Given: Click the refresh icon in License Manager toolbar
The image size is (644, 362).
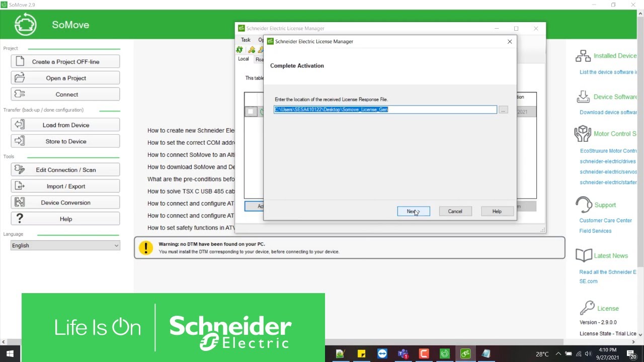Looking at the screenshot, I should pyautogui.click(x=239, y=49).
